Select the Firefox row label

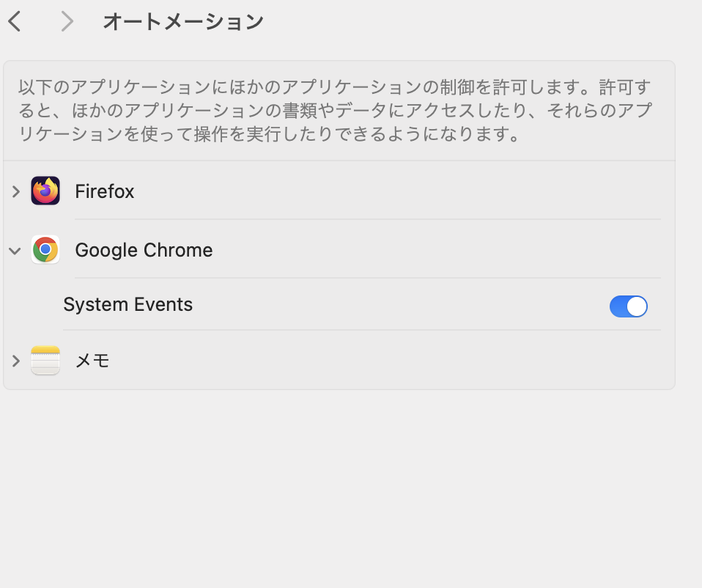tap(104, 191)
